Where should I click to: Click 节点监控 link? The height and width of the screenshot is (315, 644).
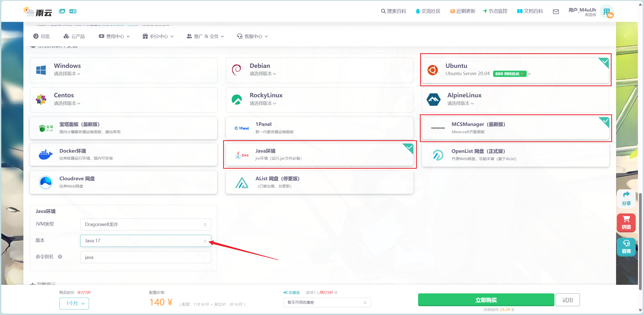495,11
